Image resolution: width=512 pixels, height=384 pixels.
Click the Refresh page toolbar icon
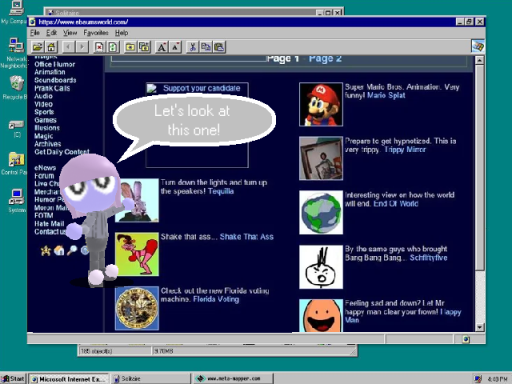[x=113, y=47]
